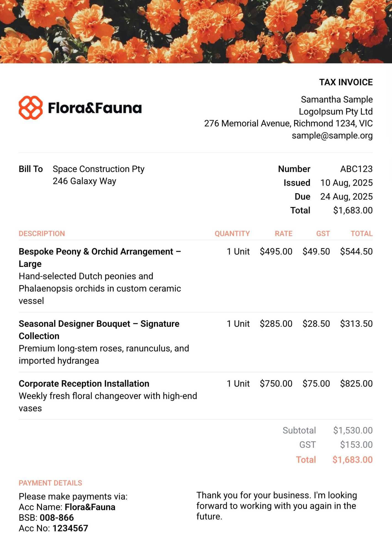Screen dimensions: 392x552
Task: Click the Subtotal amount $1,530.00
Action: 353,430
